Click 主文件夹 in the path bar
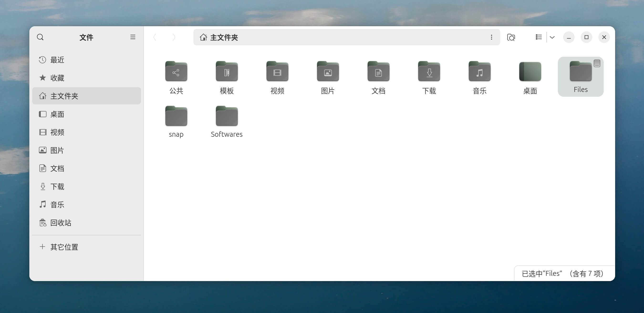644x313 pixels. (224, 37)
